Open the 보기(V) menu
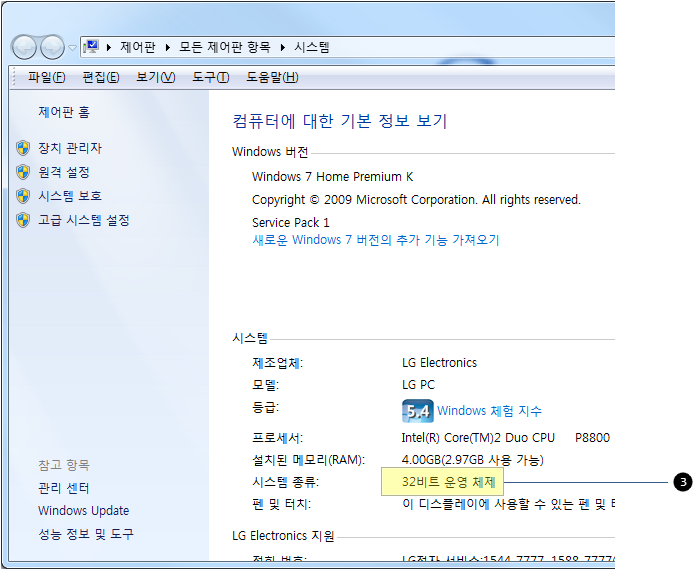The width and height of the screenshot is (694, 570). (155, 77)
